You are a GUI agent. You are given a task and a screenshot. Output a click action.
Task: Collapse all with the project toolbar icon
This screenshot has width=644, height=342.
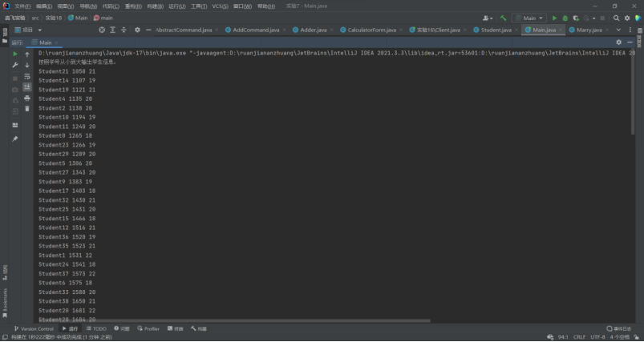(x=124, y=30)
